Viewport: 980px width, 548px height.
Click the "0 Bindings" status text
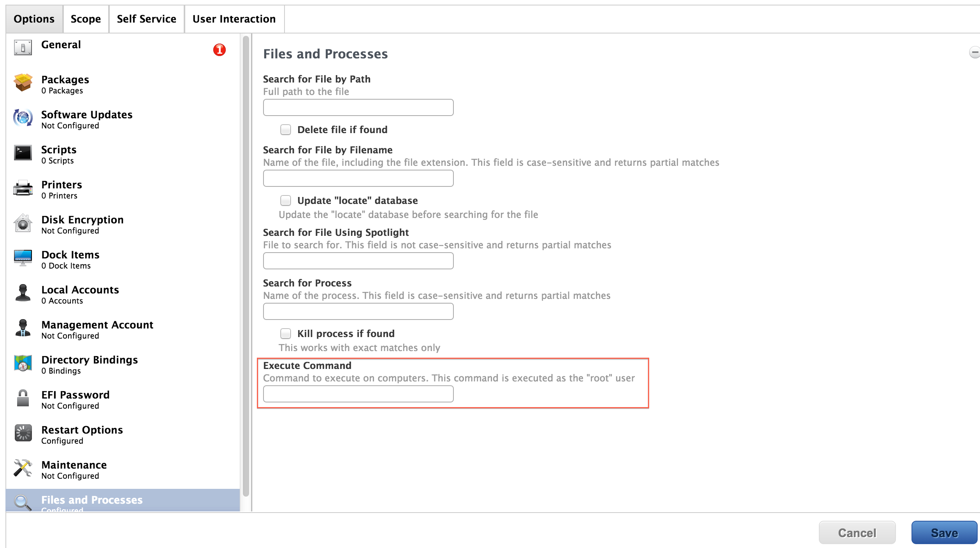[x=61, y=371]
